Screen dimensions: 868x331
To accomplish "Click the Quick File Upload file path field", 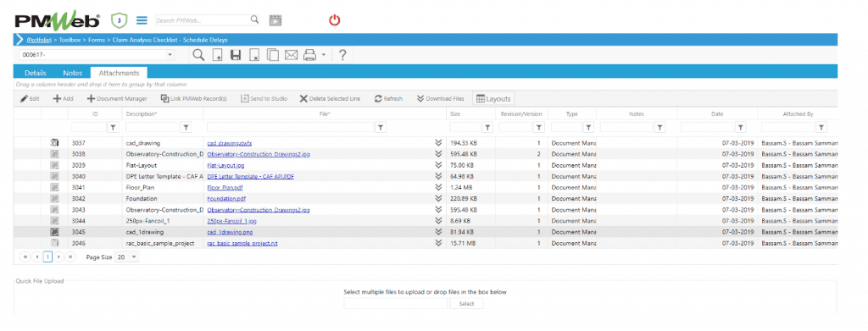I will (x=395, y=303).
